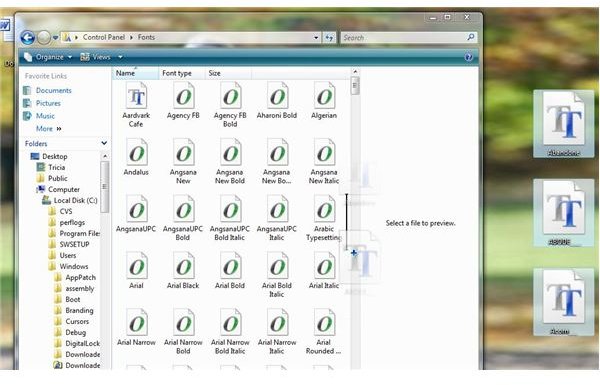Select the Abandon font file on desktop
The image size is (600, 385).
pos(563,124)
